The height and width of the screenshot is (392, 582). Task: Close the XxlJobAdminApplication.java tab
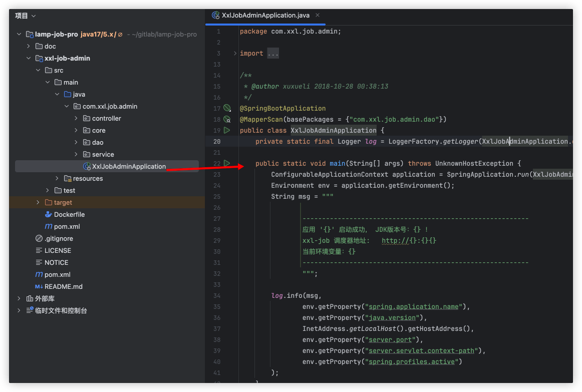coord(318,16)
